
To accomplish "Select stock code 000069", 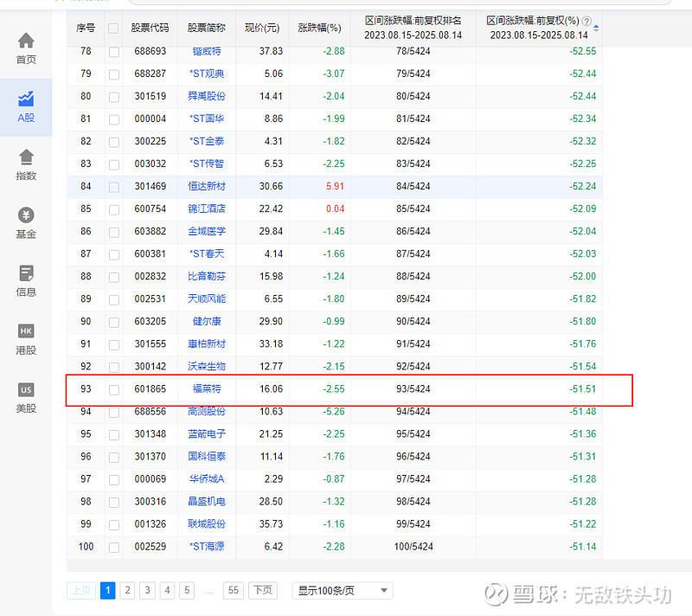I will (150, 478).
